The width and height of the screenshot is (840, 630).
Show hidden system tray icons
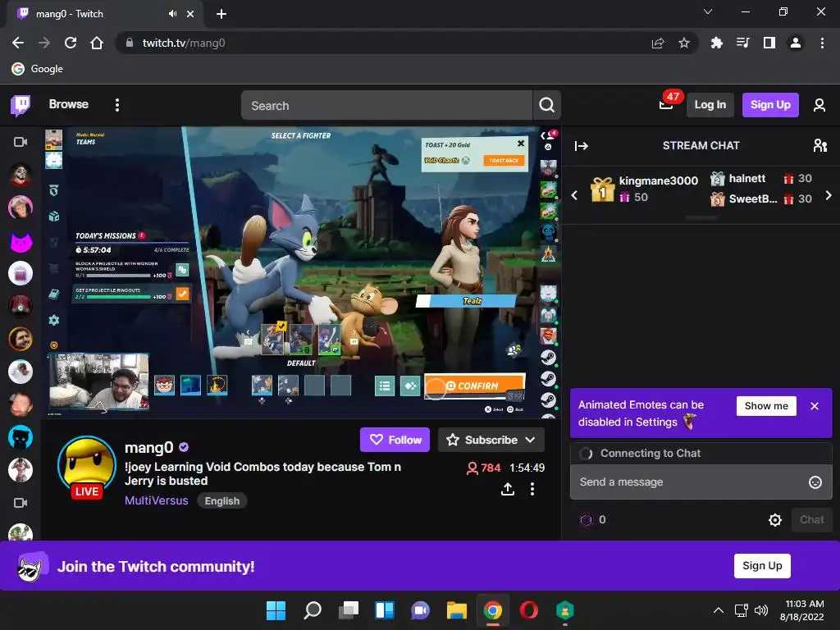pyautogui.click(x=719, y=610)
